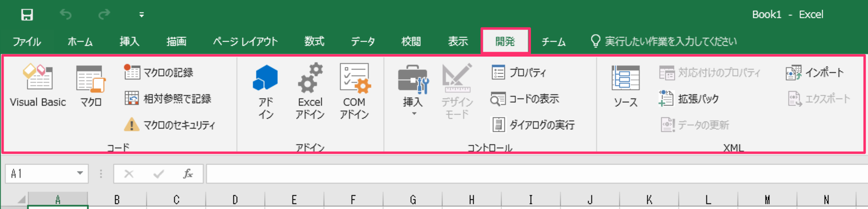Viewport: 868px width, 209px height.
Task: Click コードの表示 (View Code)
Action: tap(525, 99)
